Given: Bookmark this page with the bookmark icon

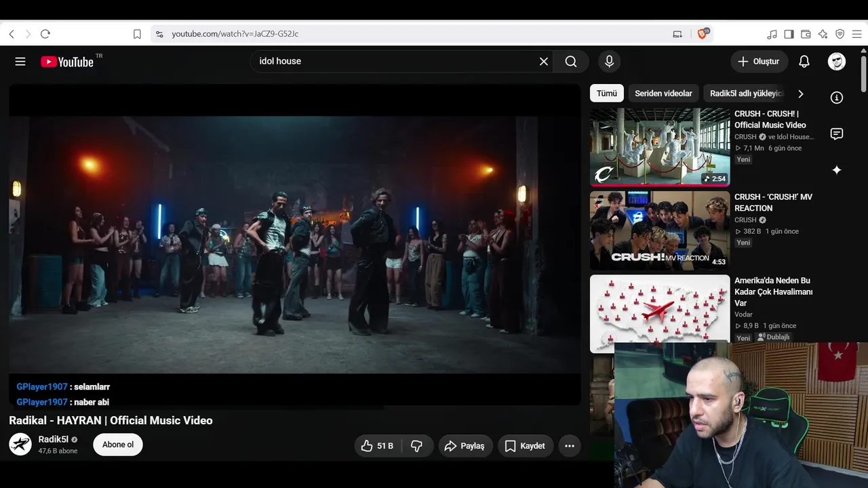Looking at the screenshot, I should (x=137, y=34).
